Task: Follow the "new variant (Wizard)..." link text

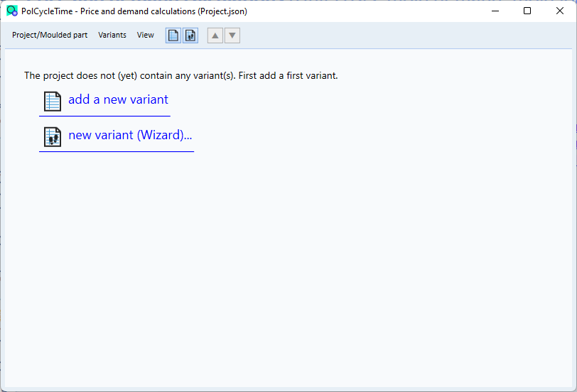Action: pos(130,135)
